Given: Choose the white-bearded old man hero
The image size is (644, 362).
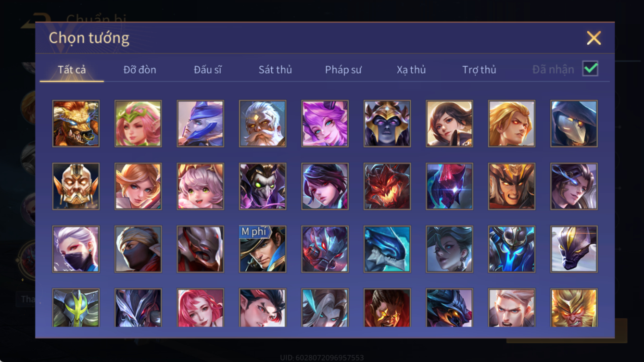Looking at the screenshot, I should (x=263, y=124).
